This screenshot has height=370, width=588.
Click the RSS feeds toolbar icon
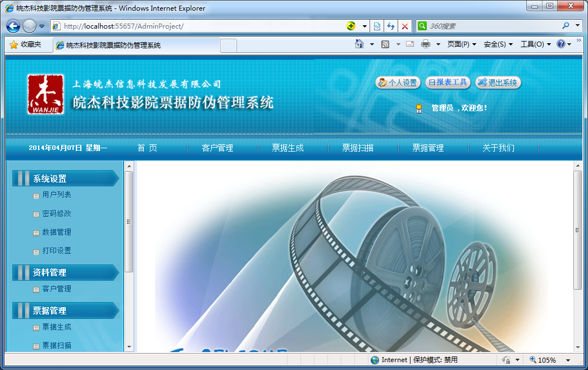[385, 44]
